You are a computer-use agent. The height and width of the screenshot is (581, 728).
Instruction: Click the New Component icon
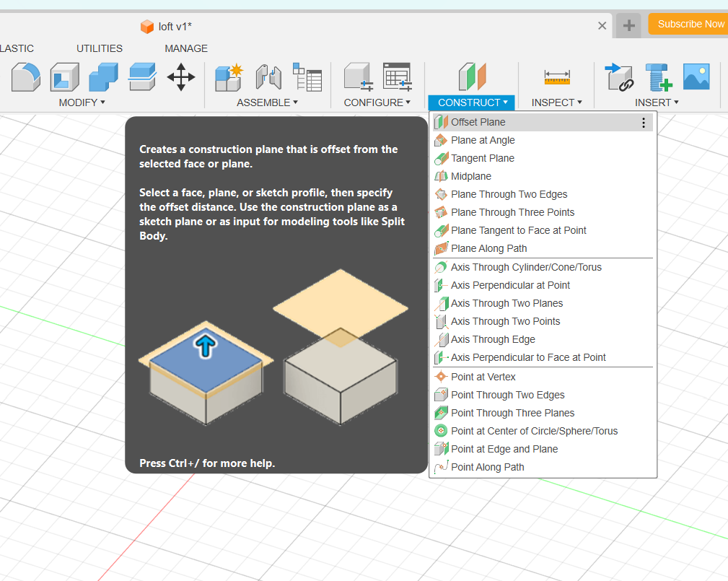point(229,77)
